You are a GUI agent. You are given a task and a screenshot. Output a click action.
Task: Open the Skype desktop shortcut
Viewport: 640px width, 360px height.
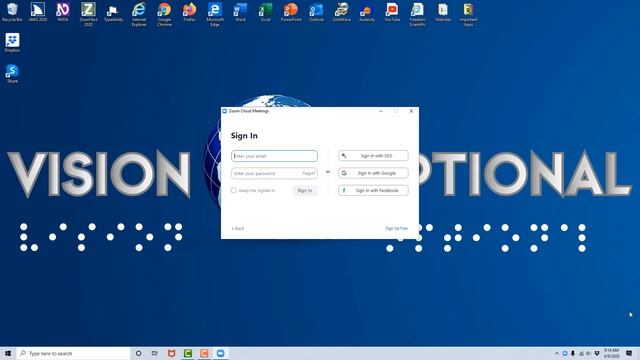[12, 73]
